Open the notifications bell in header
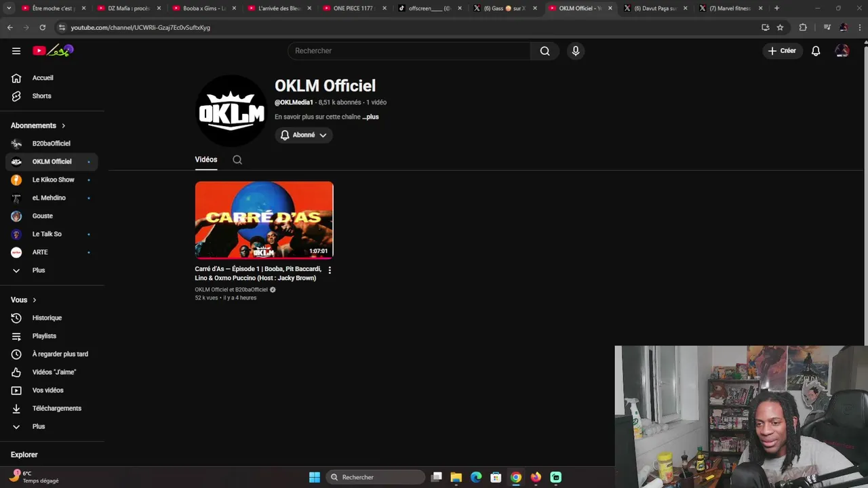 click(x=816, y=51)
